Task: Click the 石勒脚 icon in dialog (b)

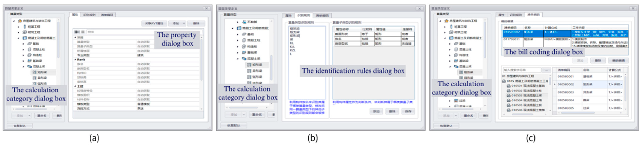Action: click(x=244, y=22)
